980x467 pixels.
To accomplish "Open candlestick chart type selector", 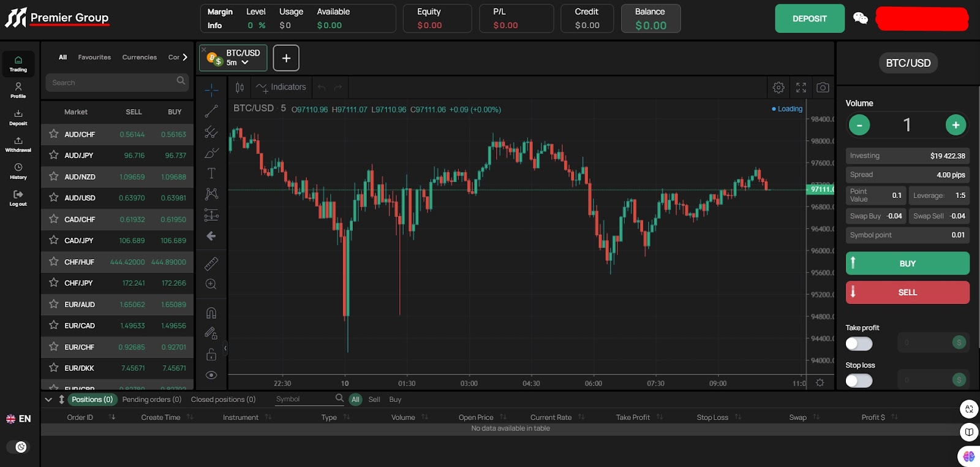I will (x=239, y=88).
